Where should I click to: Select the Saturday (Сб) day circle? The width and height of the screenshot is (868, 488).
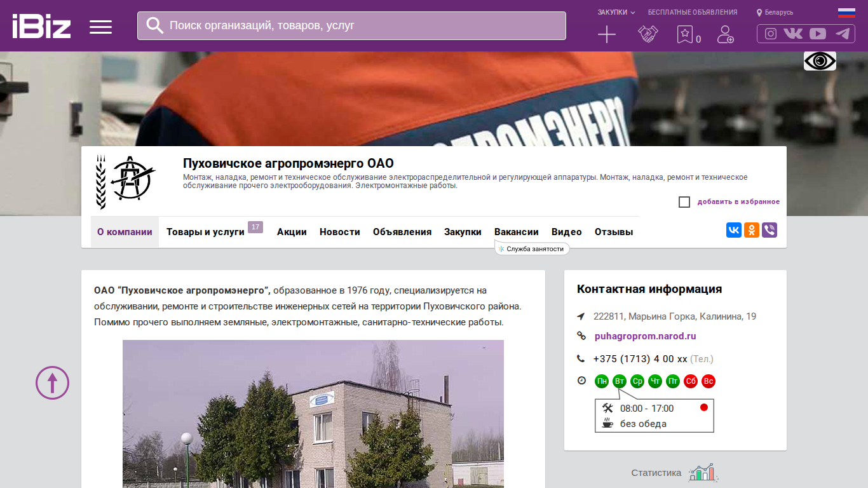691,381
